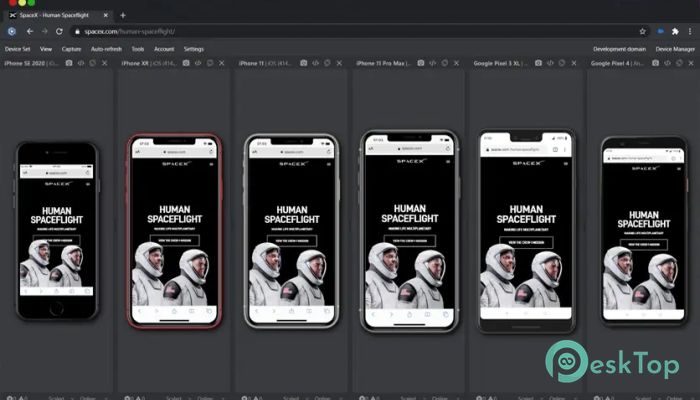
Task: Open DevTools for Google Pixel 4 device
Action: tap(667, 63)
